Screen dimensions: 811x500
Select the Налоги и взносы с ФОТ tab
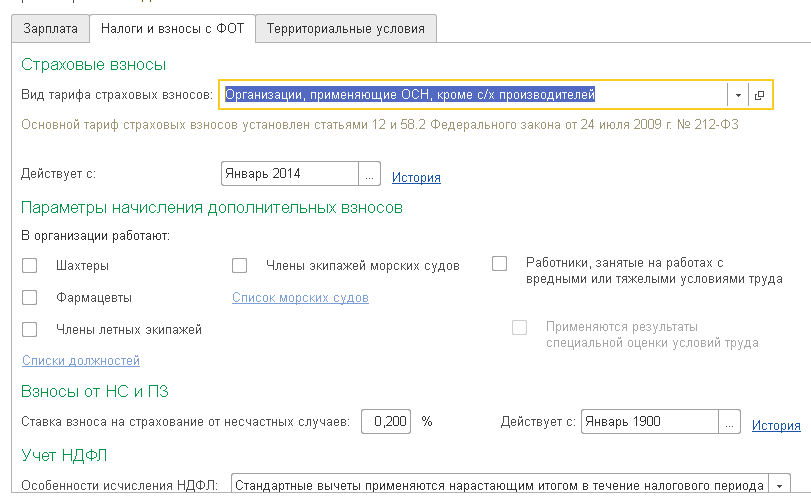tap(171, 29)
